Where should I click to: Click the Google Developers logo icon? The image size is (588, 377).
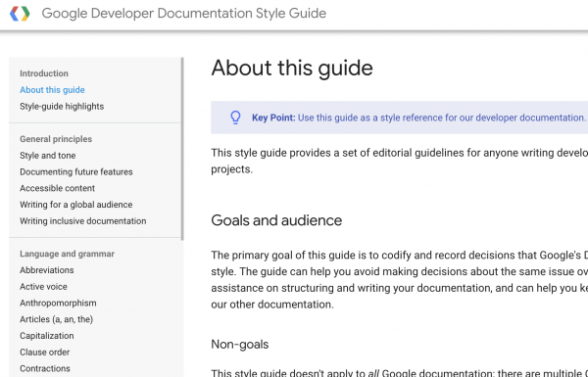(x=20, y=14)
